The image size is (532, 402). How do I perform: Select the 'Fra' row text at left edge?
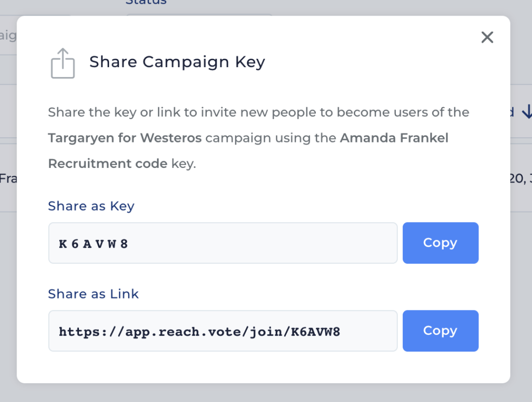point(8,178)
